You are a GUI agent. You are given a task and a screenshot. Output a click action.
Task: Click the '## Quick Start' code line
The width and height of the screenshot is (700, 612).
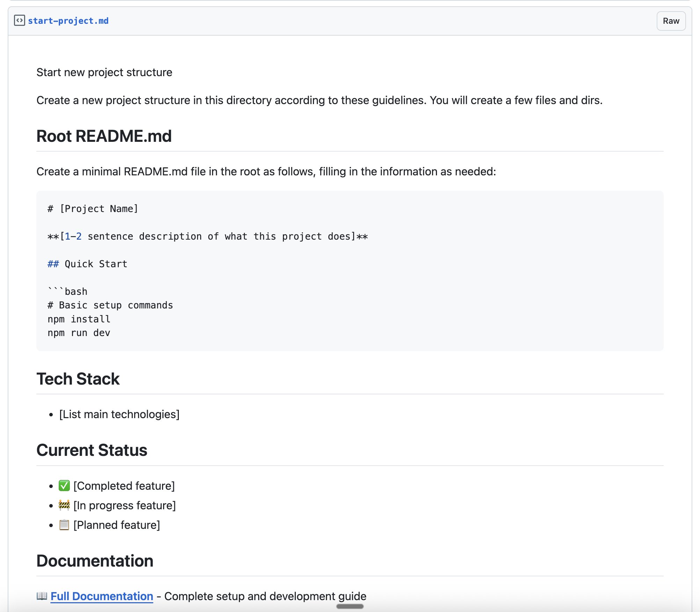pos(87,264)
